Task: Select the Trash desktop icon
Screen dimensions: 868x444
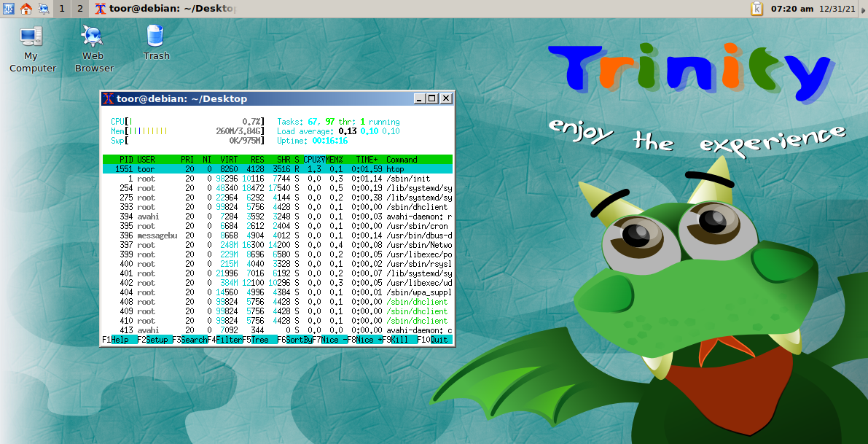Action: (x=156, y=42)
